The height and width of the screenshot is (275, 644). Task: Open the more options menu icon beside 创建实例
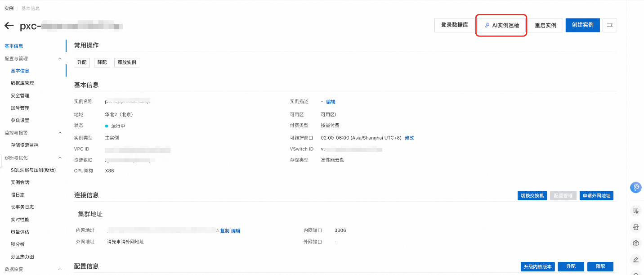pyautogui.click(x=610, y=25)
